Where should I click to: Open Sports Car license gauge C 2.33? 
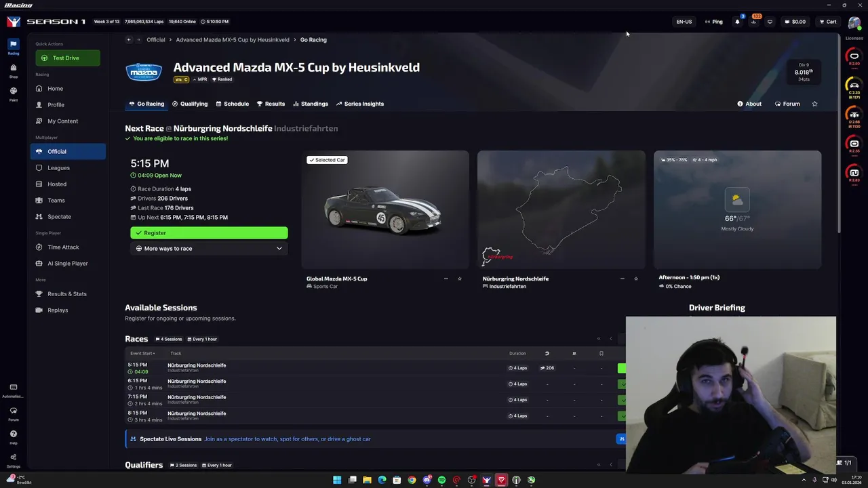click(x=854, y=87)
